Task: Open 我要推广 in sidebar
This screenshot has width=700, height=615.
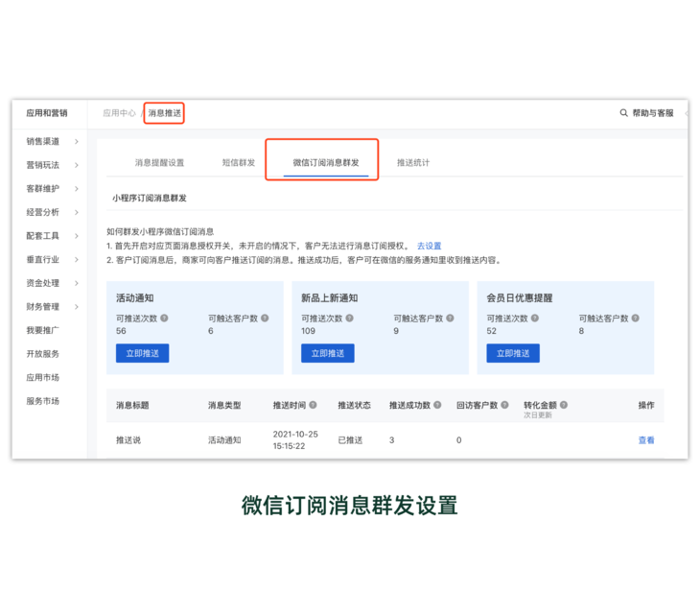Action: (x=42, y=330)
